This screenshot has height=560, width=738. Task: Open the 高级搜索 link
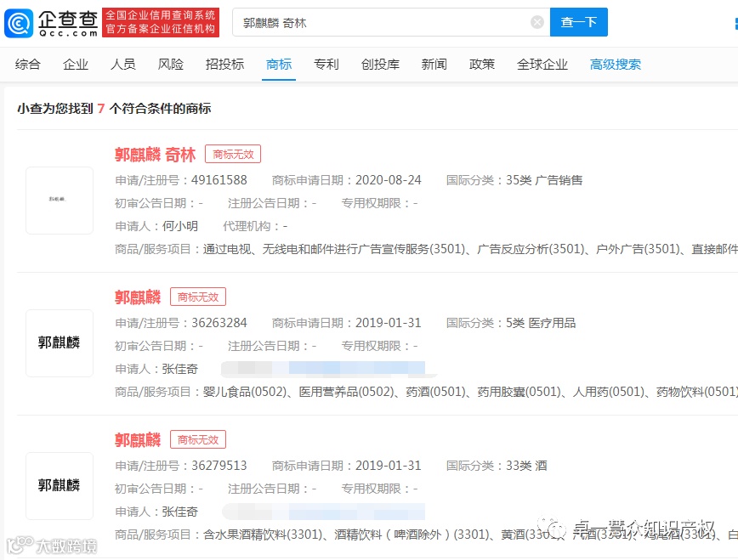pos(616,64)
